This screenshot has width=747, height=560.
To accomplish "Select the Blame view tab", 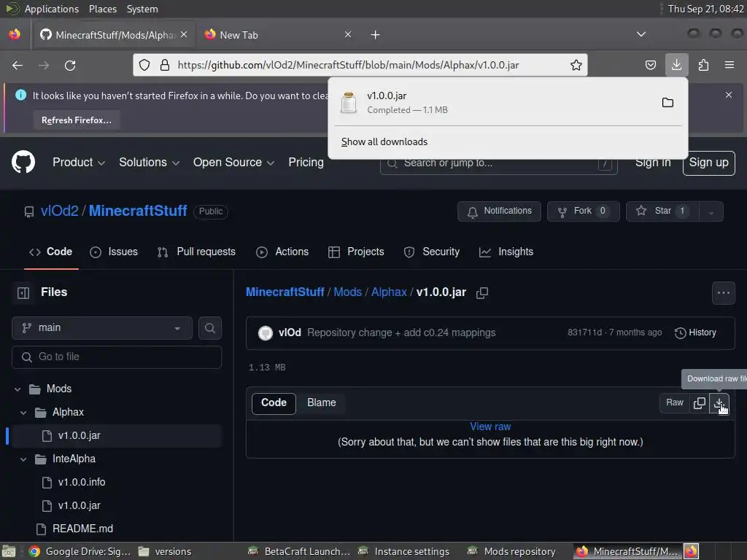I will [x=322, y=402].
